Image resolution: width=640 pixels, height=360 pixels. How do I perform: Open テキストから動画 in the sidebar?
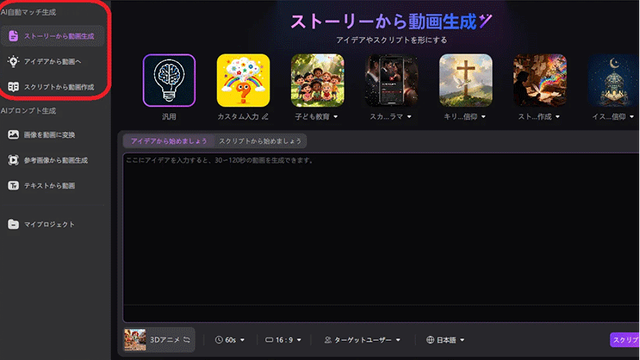[52, 186]
